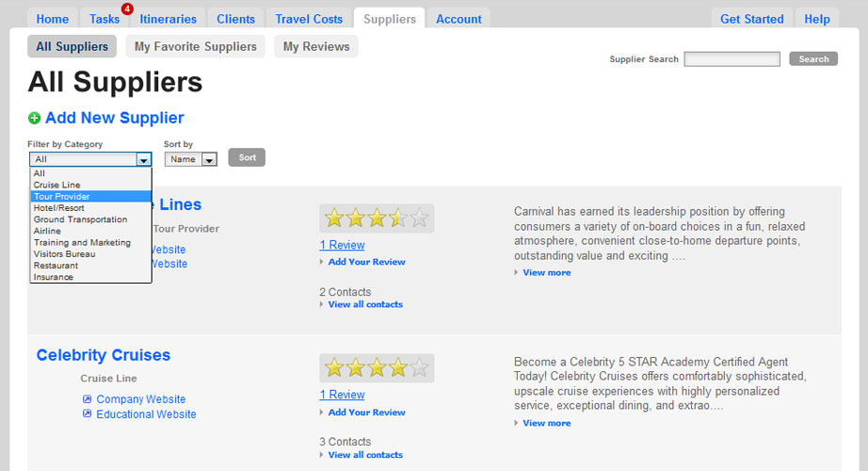
Task: Open the Filter by Category dropdown arrow
Action: (144, 159)
